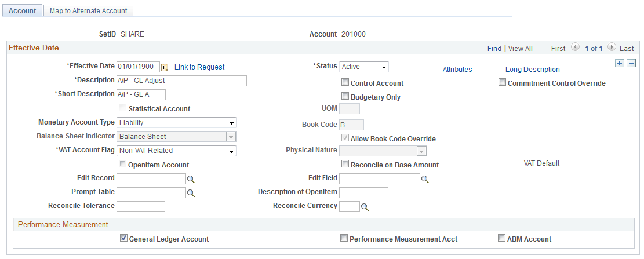This screenshot has height=259, width=644.
Task: Click the Reconcile Currency lookup magnifier
Action: 365,207
